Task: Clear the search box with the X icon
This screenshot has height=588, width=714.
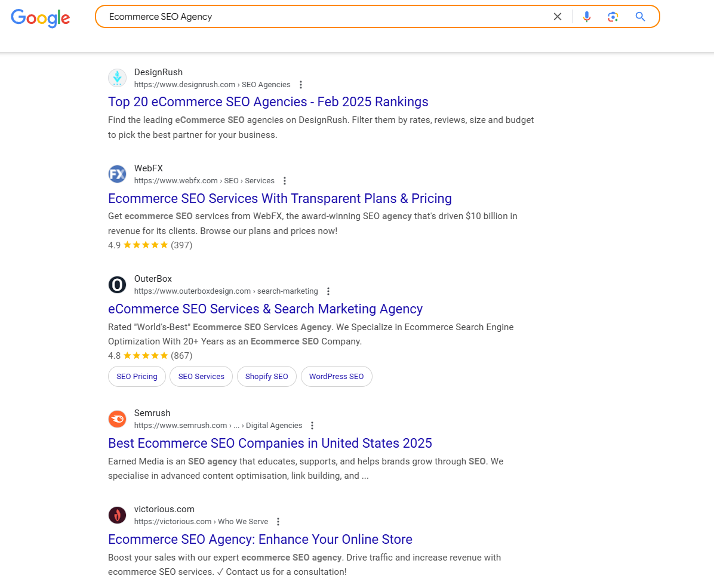Action: 558,17
